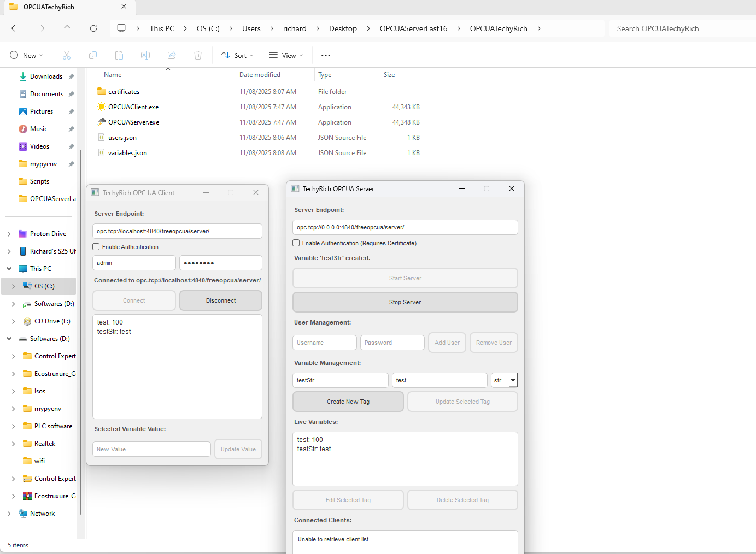This screenshot has height=554, width=756.
Task: Click the Delete trash icon in the toolbar
Action: 198,55
